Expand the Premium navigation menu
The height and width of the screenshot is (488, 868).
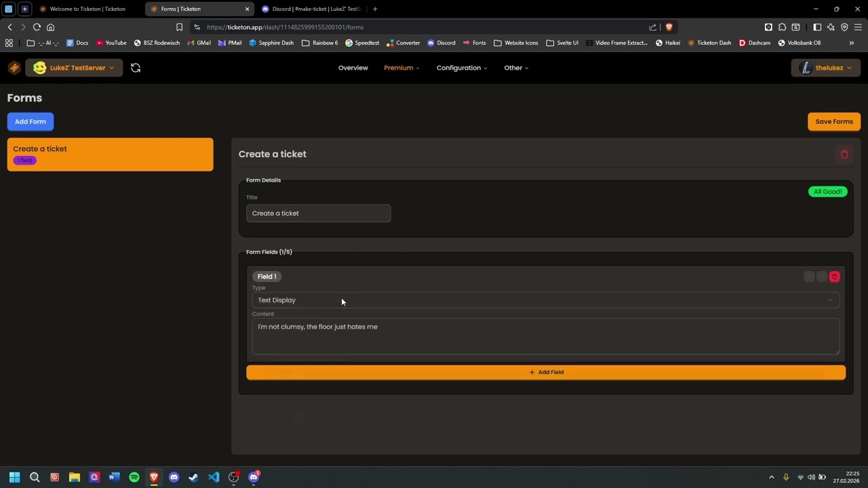[401, 68]
